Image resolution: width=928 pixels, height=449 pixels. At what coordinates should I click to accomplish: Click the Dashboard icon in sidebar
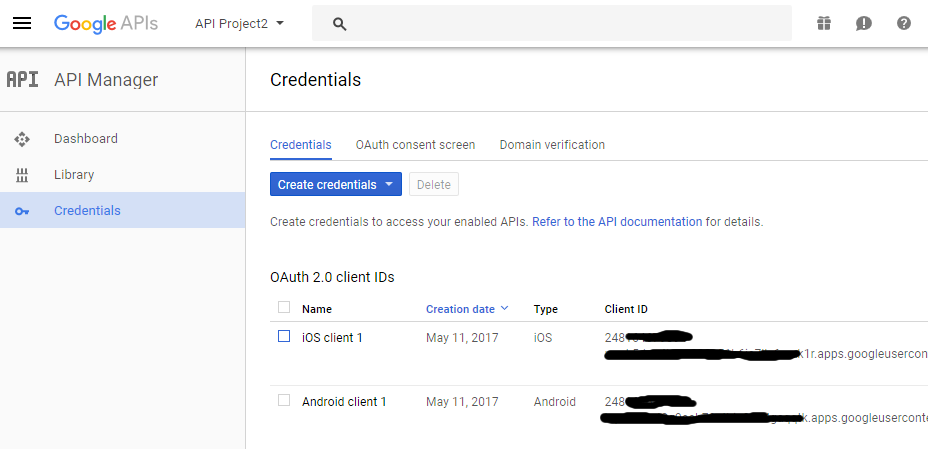[x=22, y=139]
